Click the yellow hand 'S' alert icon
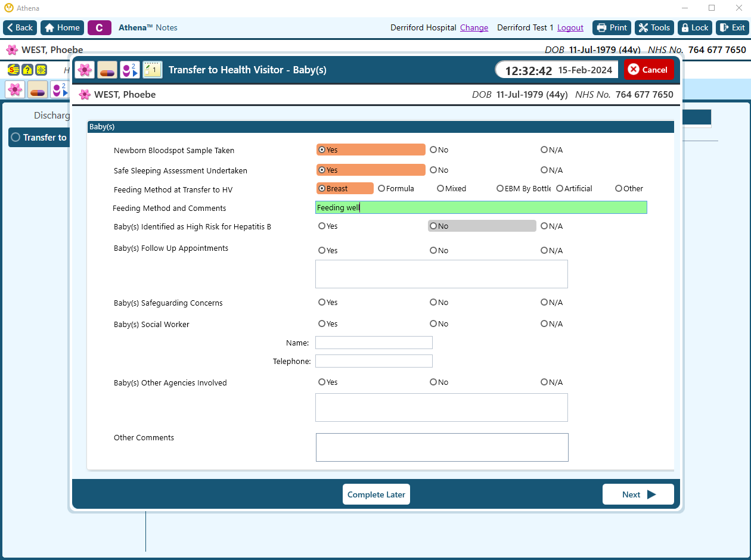Screen dimensions: 751x560 click(13, 70)
